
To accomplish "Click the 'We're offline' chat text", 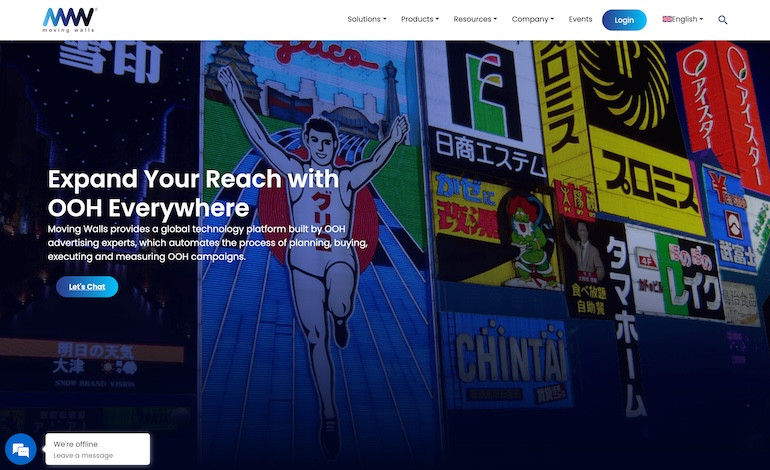I will [76, 444].
